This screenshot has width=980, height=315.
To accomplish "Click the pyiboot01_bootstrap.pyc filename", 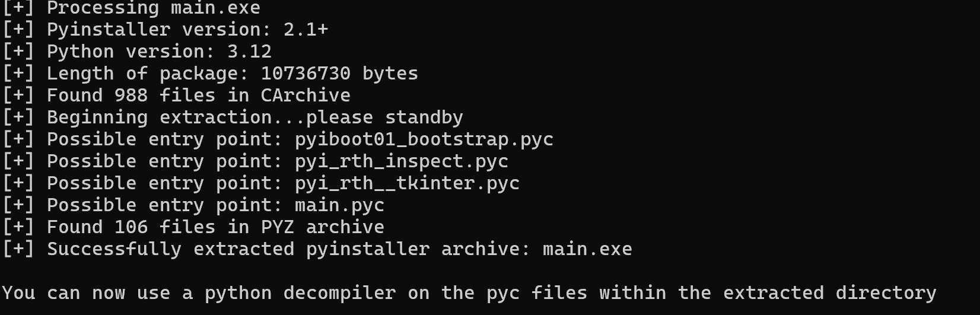I will [424, 139].
